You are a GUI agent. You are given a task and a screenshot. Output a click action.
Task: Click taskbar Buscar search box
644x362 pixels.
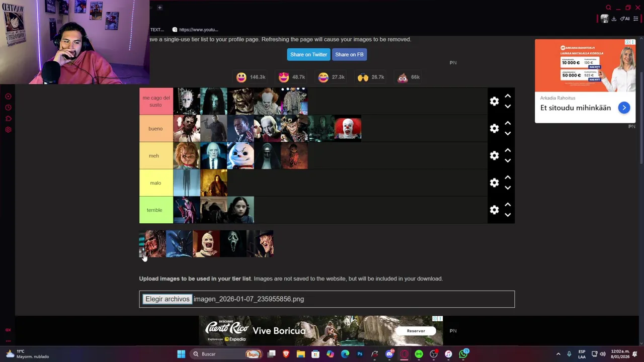coord(227,354)
